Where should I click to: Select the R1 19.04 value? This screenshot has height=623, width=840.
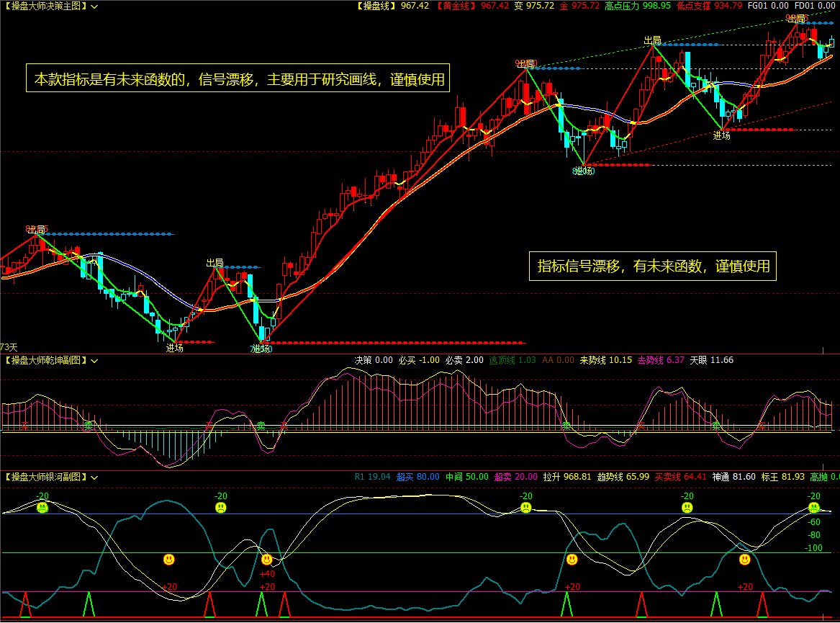pyautogui.click(x=372, y=477)
